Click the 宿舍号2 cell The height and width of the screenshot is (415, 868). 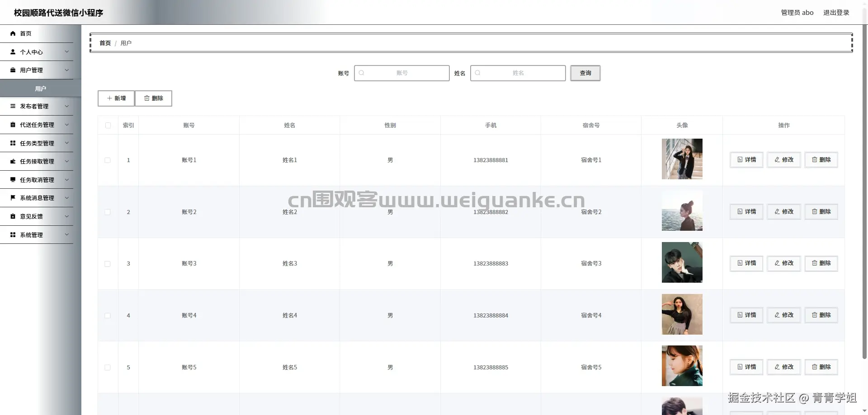coord(591,212)
